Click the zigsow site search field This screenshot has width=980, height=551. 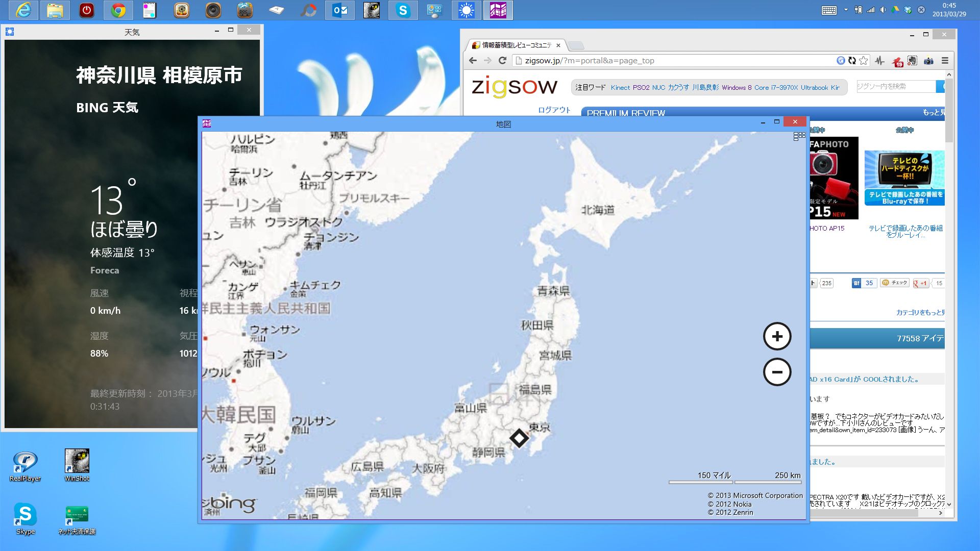point(895,87)
